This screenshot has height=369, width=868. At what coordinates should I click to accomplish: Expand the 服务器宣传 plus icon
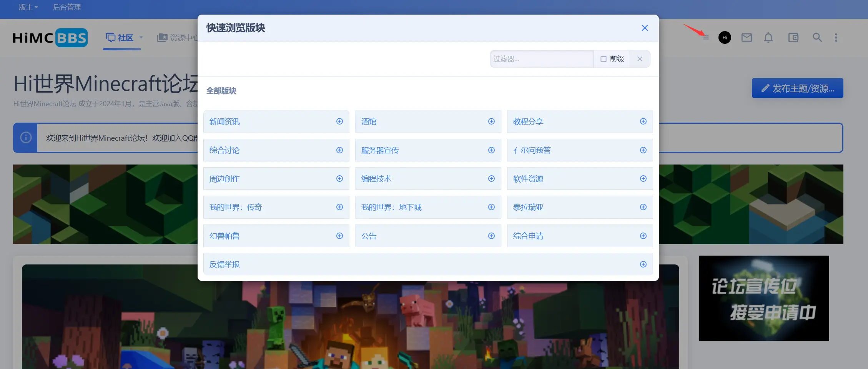point(491,150)
